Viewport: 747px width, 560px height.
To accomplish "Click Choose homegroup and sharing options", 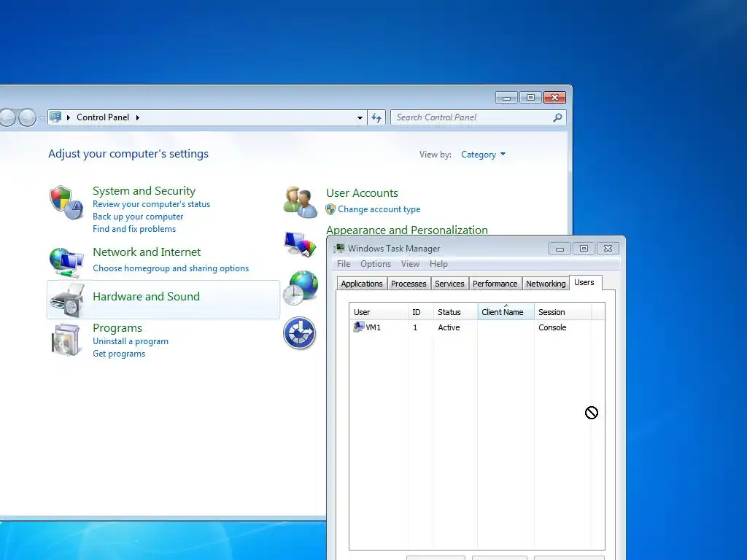I will [x=171, y=268].
